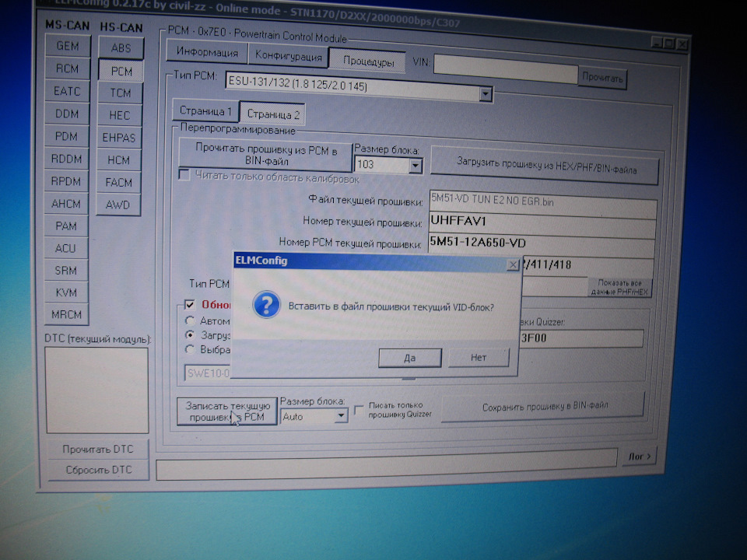The image size is (747, 560).
Task: Select the RPDM module
Action: tap(66, 181)
